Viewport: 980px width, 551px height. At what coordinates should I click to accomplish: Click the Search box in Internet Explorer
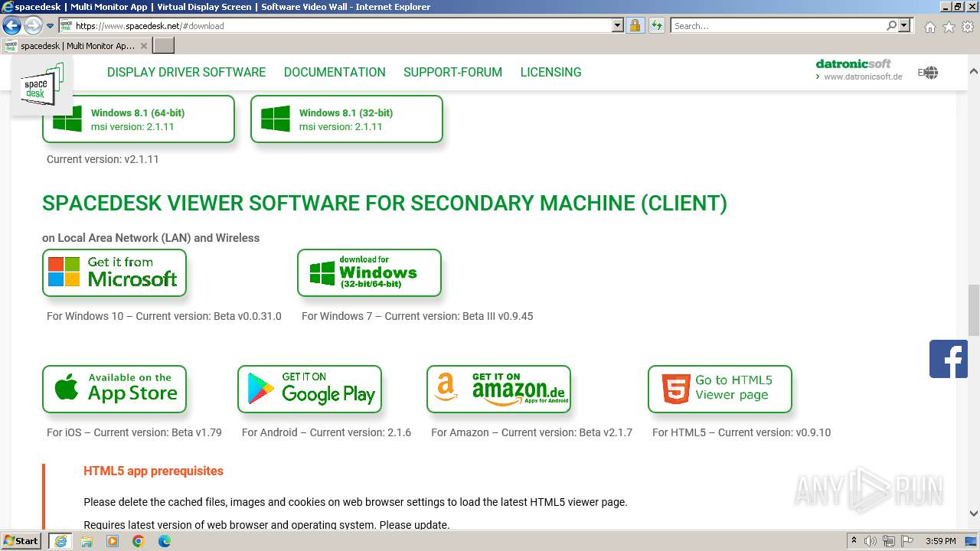coord(779,25)
